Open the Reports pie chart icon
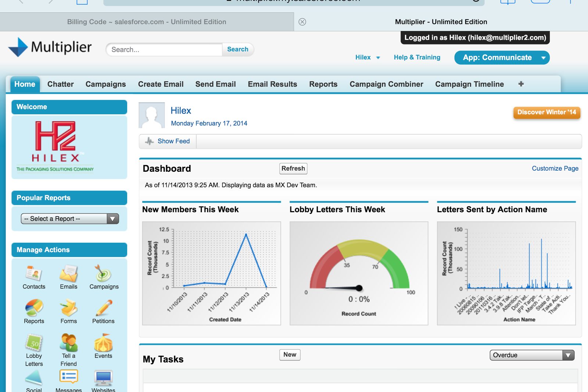Image resolution: width=588 pixels, height=392 pixels. [x=34, y=308]
